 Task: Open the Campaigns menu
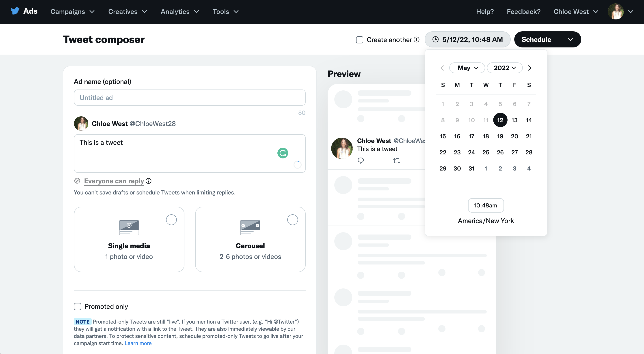pyautogui.click(x=72, y=11)
